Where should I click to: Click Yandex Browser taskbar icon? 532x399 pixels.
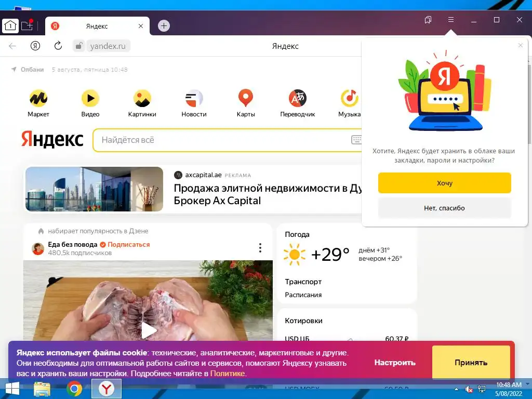tap(107, 389)
